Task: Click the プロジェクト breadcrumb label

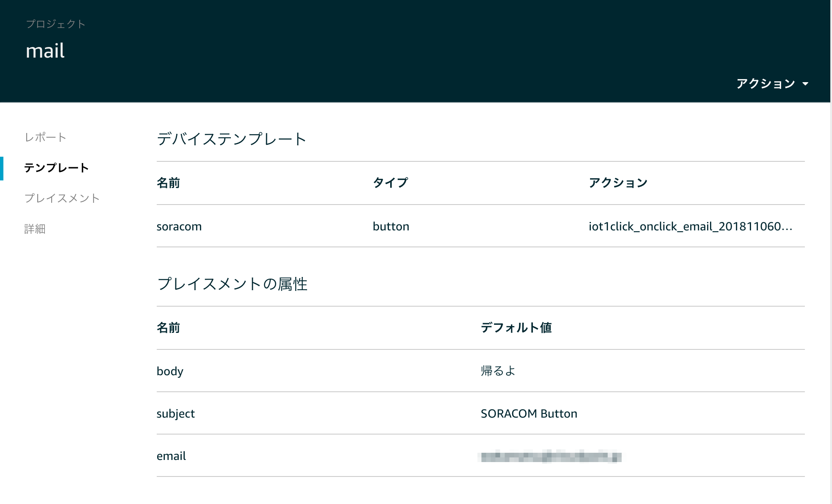Action: [x=55, y=24]
